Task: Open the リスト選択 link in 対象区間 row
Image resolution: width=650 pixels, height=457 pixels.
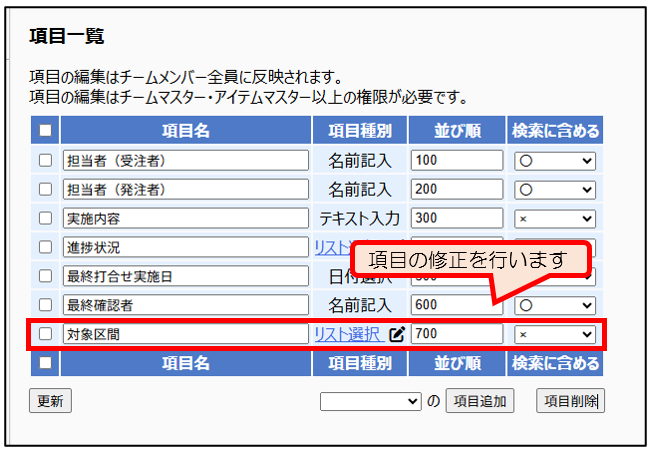Action: coord(347,334)
